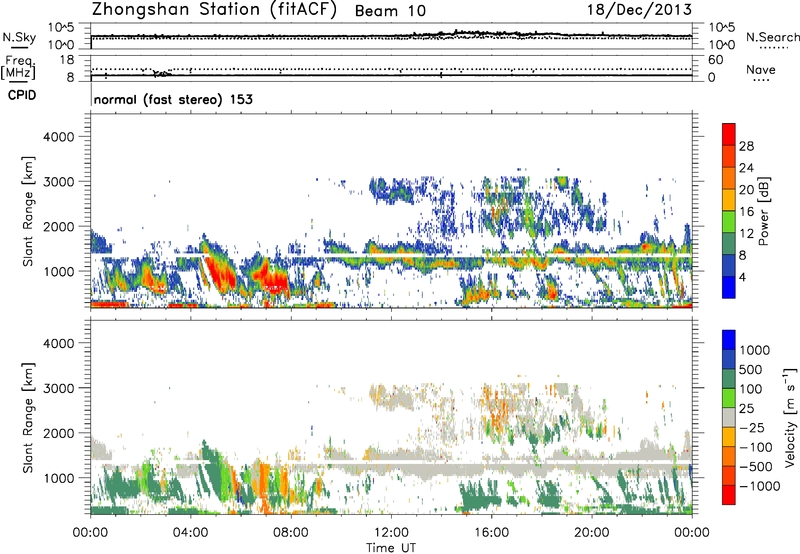Click the -1000 label on velocity color bar
This screenshot has height=554, width=800.
(x=760, y=486)
